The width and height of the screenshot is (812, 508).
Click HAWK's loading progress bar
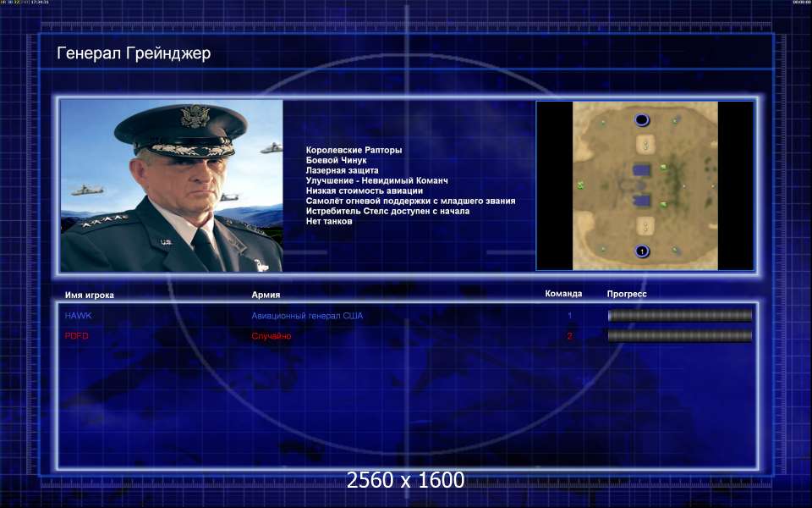click(679, 316)
